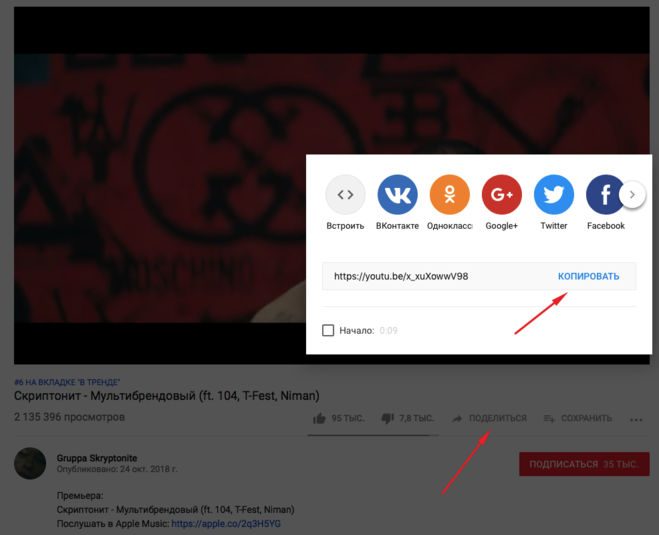Share video via VKontakte icon

tap(397, 195)
